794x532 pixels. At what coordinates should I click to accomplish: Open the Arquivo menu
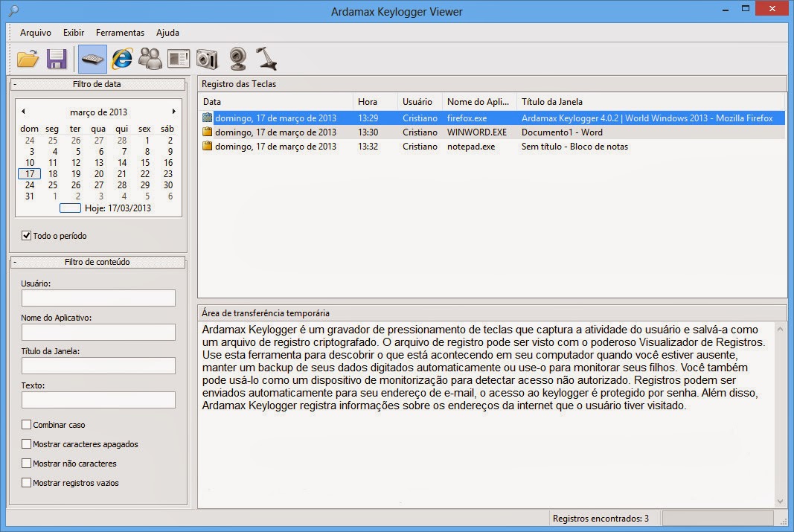36,33
